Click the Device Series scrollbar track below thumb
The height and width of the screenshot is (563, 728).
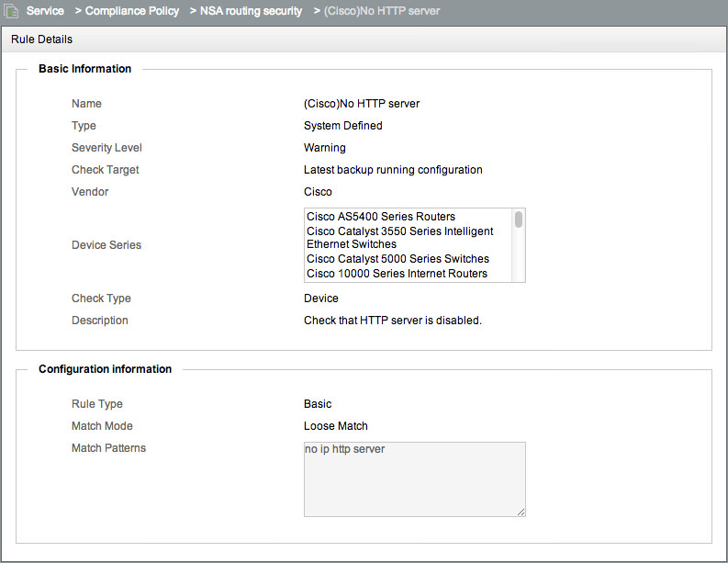519,254
